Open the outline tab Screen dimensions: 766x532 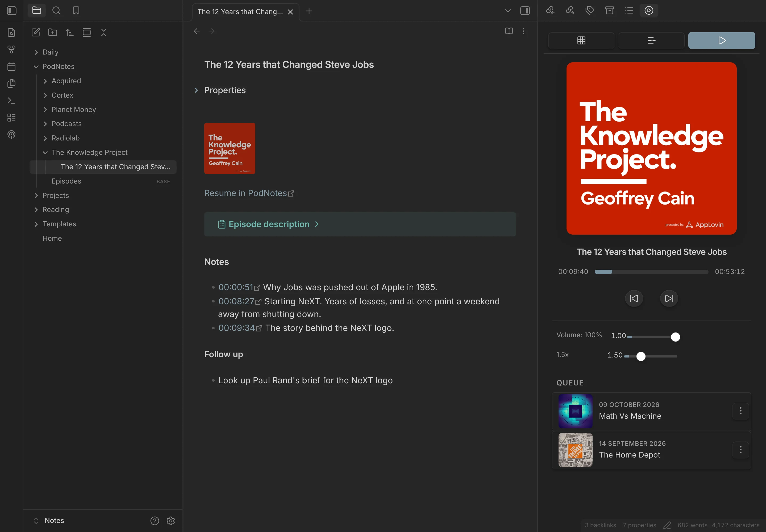pyautogui.click(x=629, y=10)
